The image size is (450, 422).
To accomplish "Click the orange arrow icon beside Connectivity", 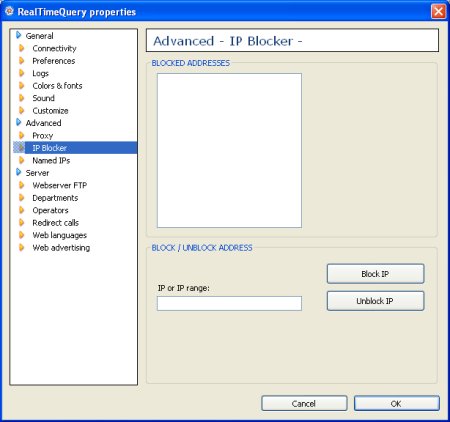I will pyautogui.click(x=22, y=48).
